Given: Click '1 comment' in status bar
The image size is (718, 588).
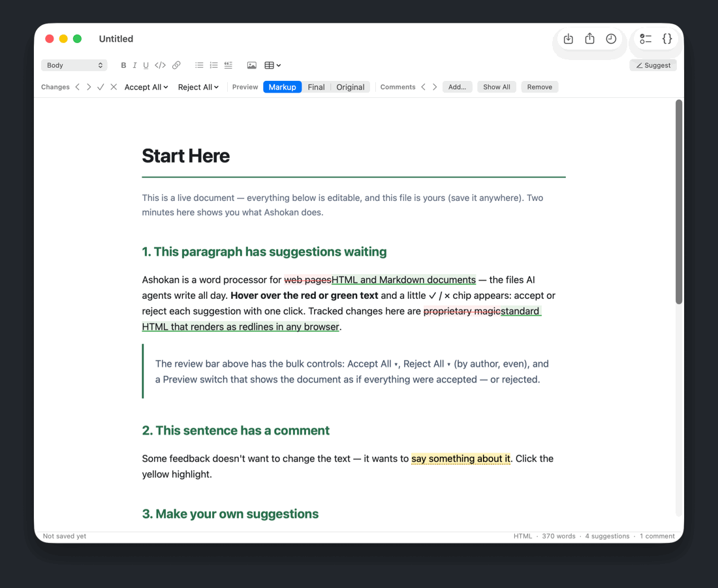Looking at the screenshot, I should tap(657, 536).
